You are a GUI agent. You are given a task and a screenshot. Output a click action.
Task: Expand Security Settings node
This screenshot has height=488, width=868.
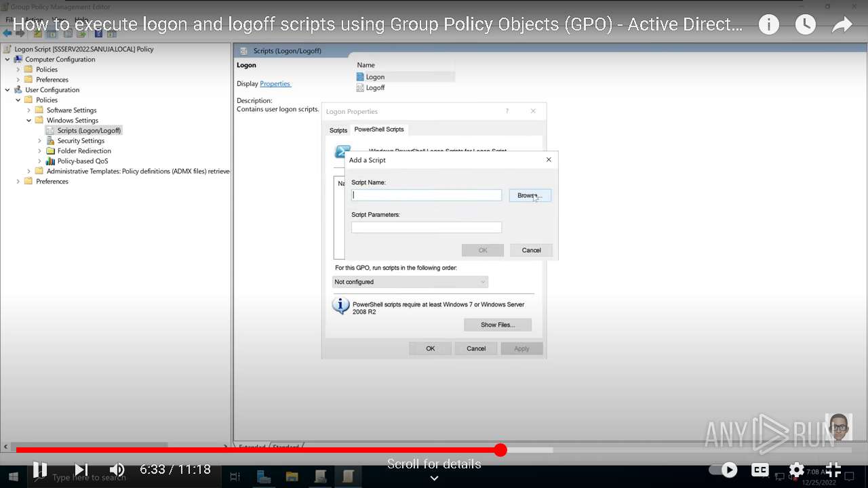click(x=40, y=140)
